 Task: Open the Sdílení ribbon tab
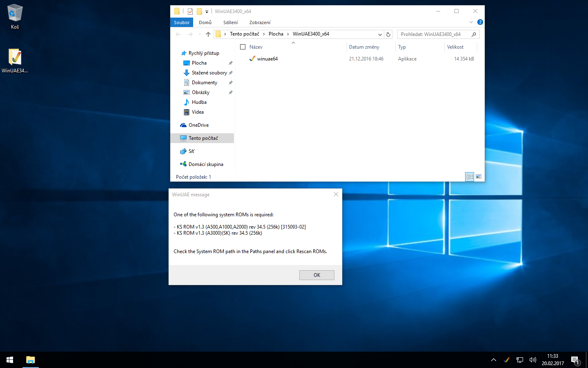click(230, 22)
